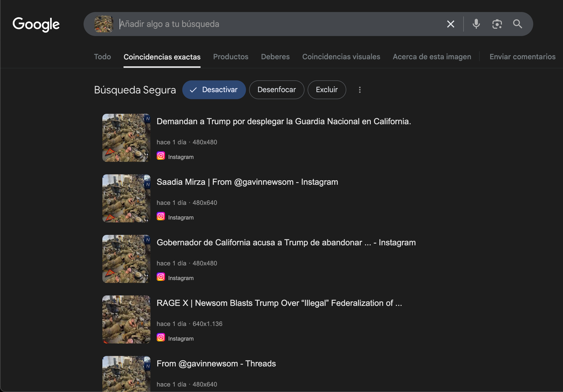Image resolution: width=563 pixels, height=392 pixels.
Task: Click Instagram icon under 'Demandan a Trump'
Action: (161, 156)
